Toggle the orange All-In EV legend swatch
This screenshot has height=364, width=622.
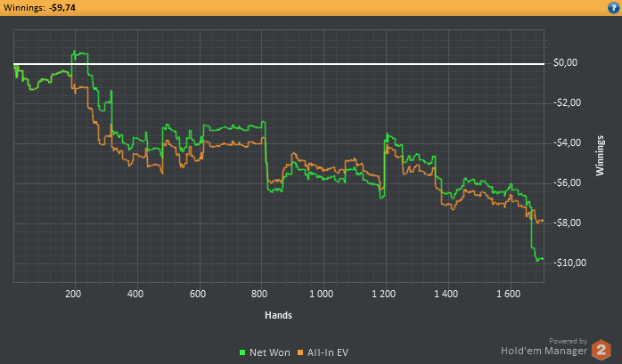tap(300, 352)
